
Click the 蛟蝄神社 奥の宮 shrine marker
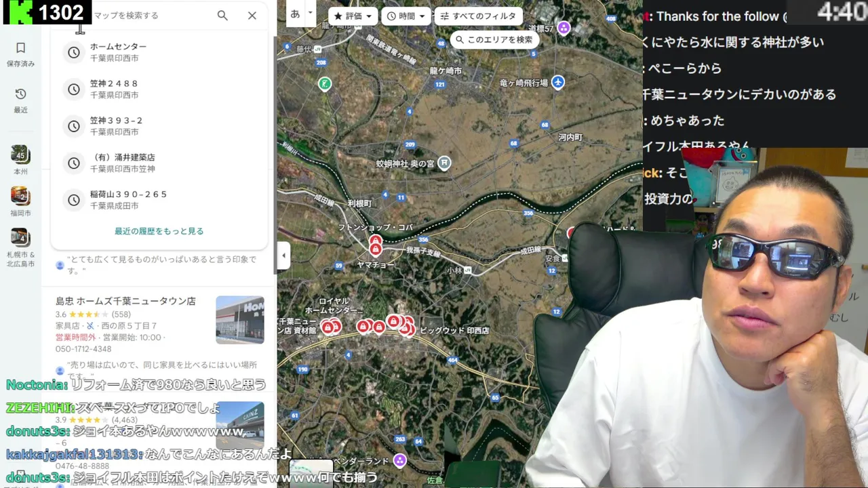tap(444, 163)
